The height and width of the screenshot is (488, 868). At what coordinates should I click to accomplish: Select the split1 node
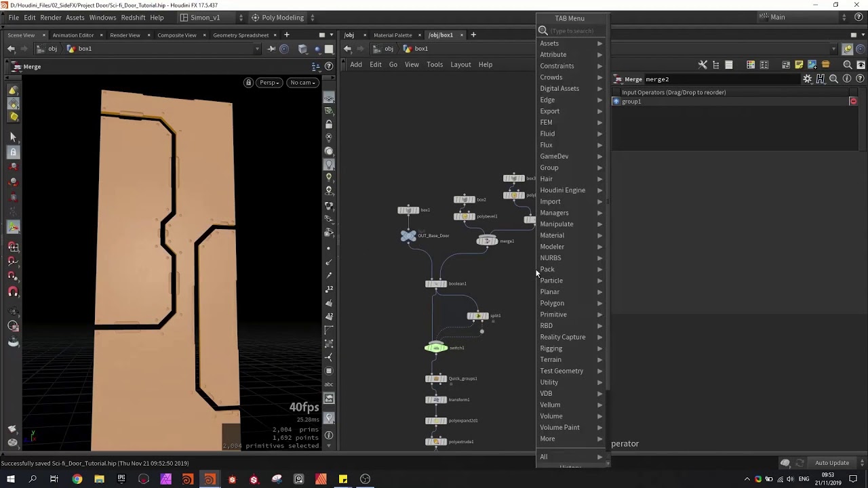pos(478,316)
